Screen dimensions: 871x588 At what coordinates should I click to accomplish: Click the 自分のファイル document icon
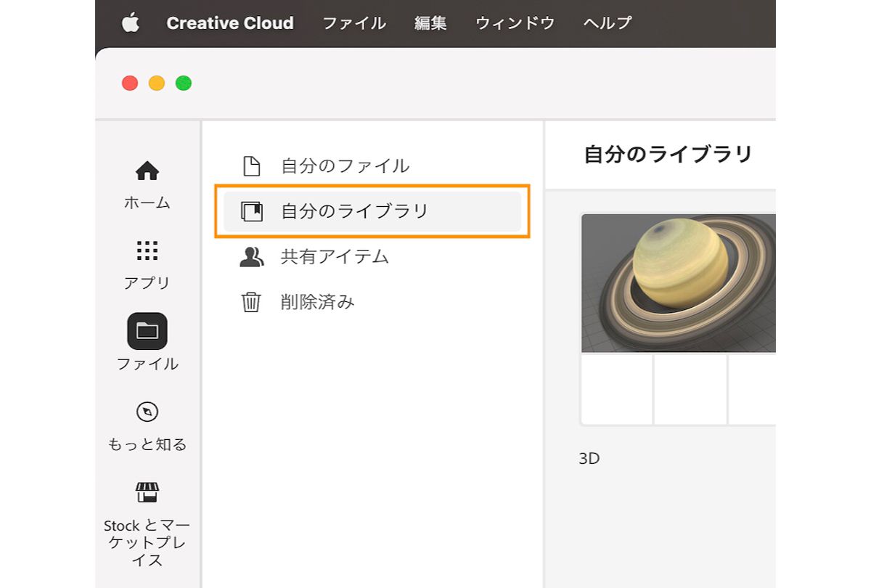point(252,166)
